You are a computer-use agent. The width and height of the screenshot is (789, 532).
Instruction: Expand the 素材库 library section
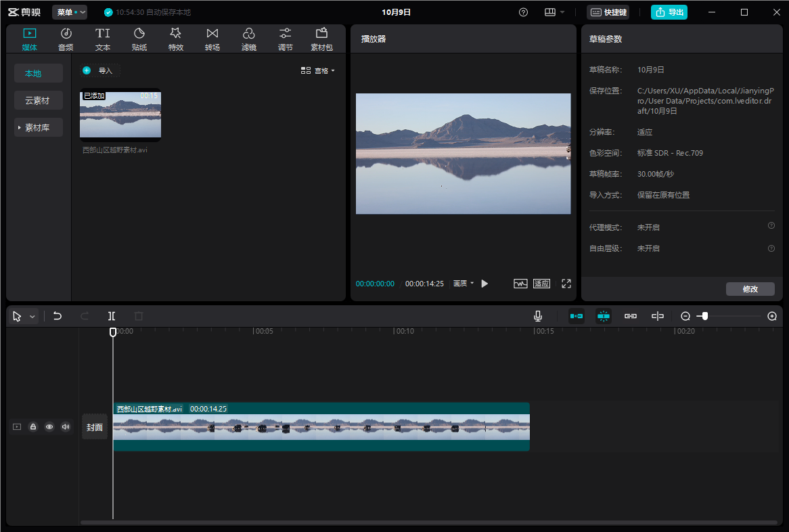[39, 127]
